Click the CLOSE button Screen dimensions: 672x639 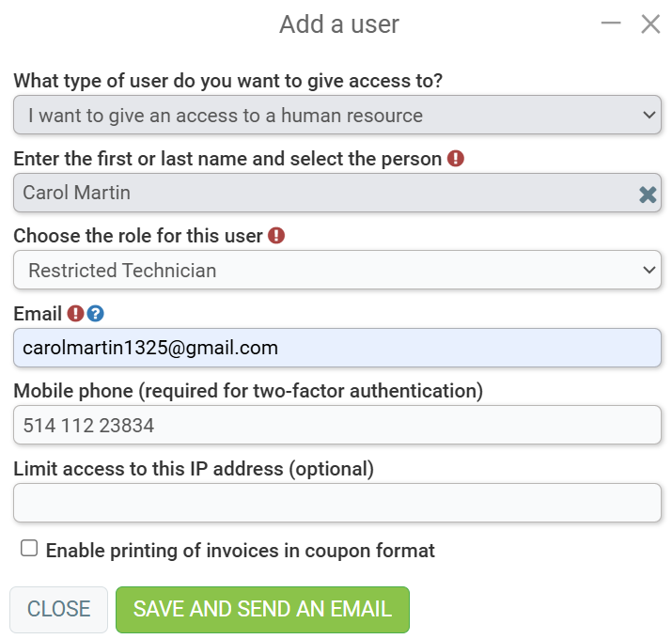point(58,610)
